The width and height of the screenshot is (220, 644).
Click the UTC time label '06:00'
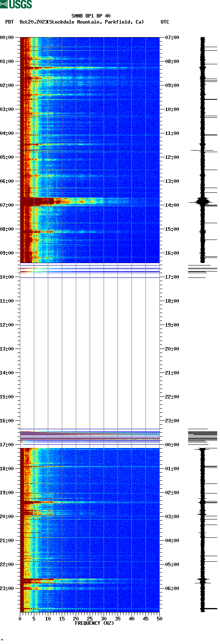point(172,589)
